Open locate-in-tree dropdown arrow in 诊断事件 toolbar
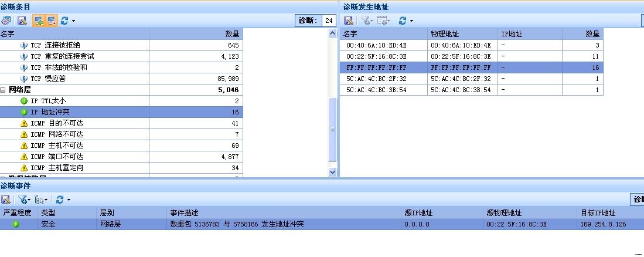This screenshot has height=257, width=644. click(46, 200)
